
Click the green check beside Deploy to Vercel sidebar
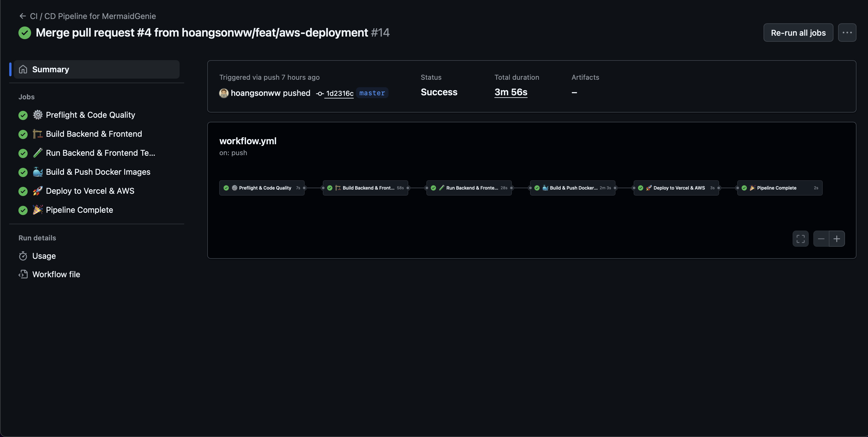(23, 191)
